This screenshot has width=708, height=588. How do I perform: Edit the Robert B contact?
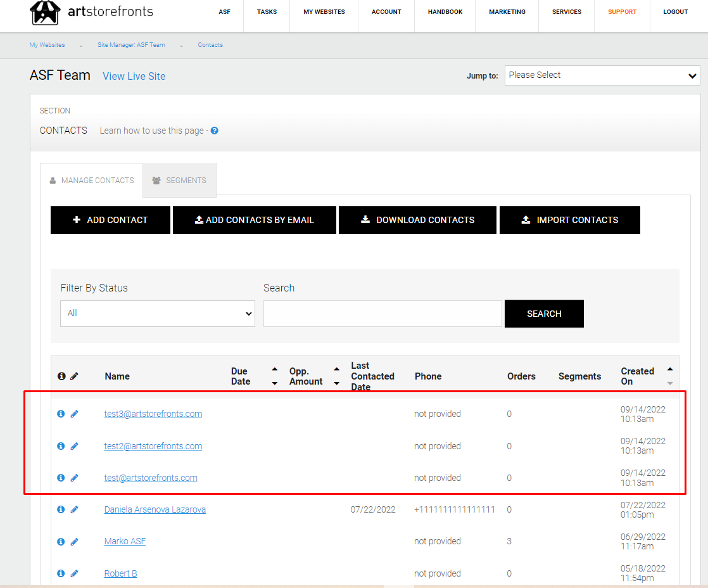(75, 573)
